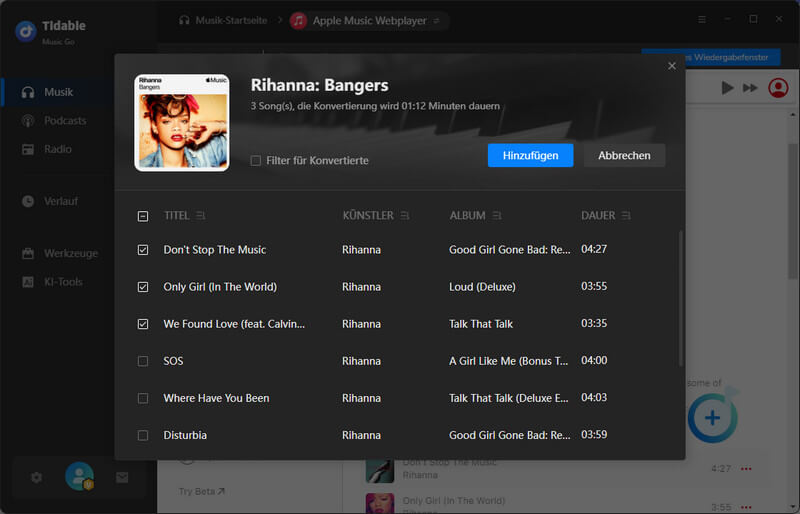Click the Rihanna Bangers album cover thumbnail
This screenshot has width=800, height=514.
click(x=182, y=123)
